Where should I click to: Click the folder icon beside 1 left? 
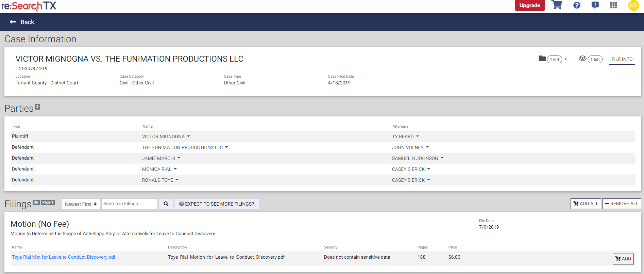[x=542, y=59]
